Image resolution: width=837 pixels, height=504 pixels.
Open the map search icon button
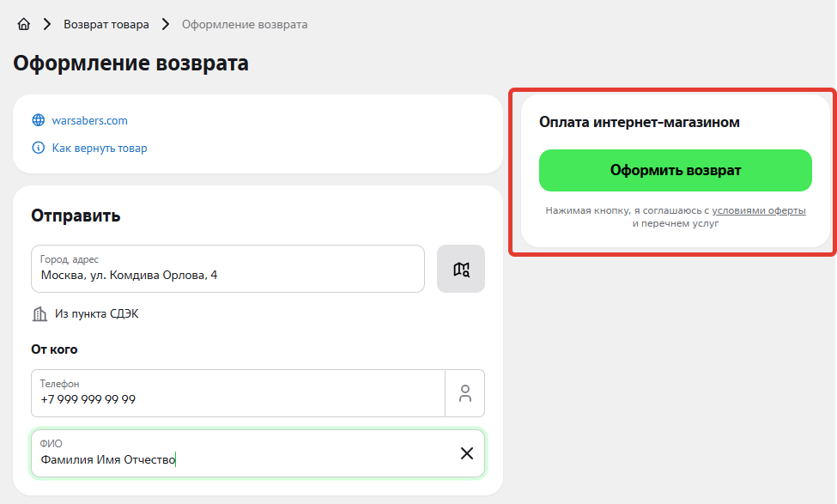[x=461, y=269]
